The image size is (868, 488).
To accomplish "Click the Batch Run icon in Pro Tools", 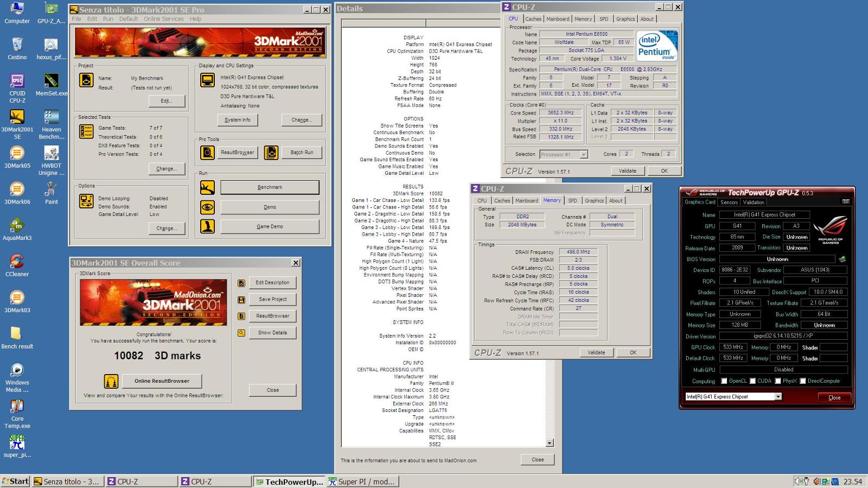I will click(271, 153).
